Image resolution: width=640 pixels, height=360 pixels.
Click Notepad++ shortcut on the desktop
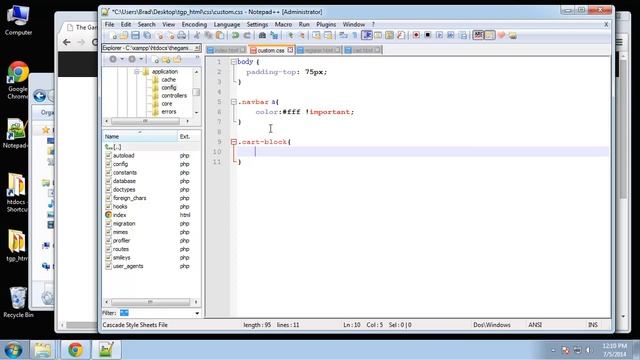pos(16,134)
